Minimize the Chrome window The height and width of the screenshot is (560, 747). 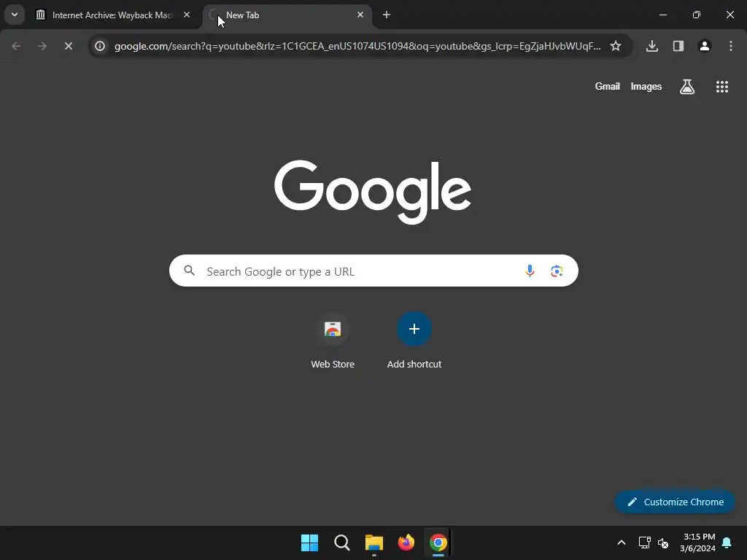click(662, 15)
